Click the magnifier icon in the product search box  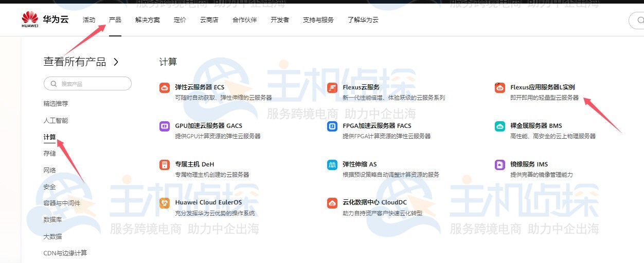coord(53,84)
